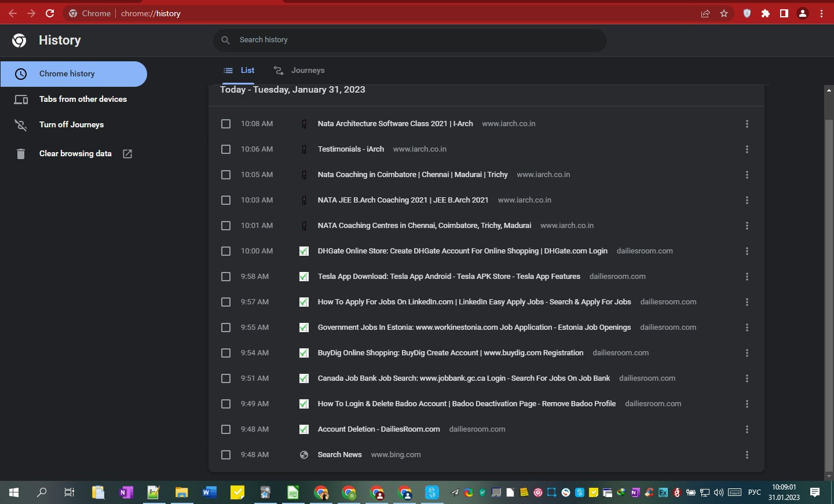
Task: Click the external link icon beside Clear browsing data
Action: tap(127, 153)
